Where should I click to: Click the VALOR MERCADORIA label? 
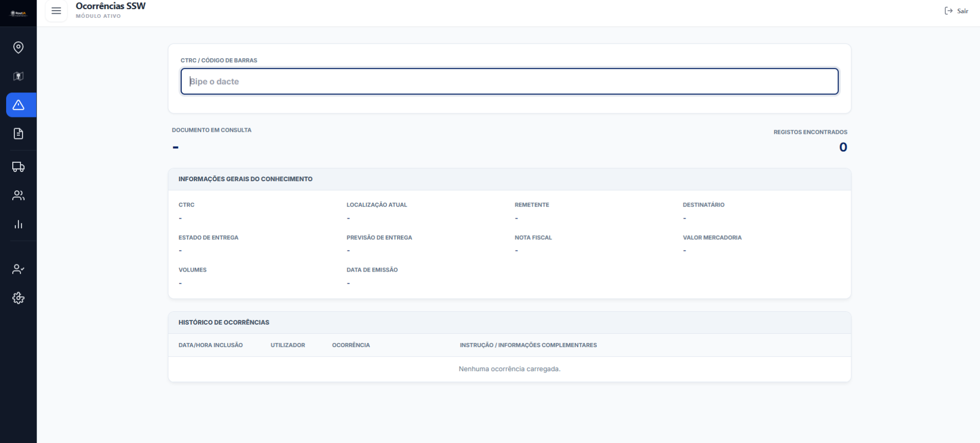(712, 238)
